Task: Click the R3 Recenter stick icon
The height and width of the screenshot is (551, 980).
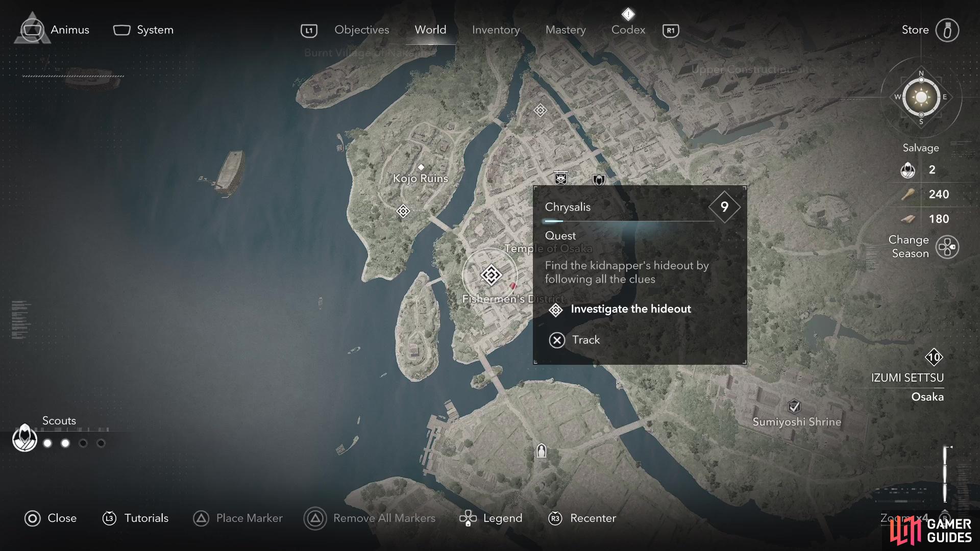Action: click(555, 518)
